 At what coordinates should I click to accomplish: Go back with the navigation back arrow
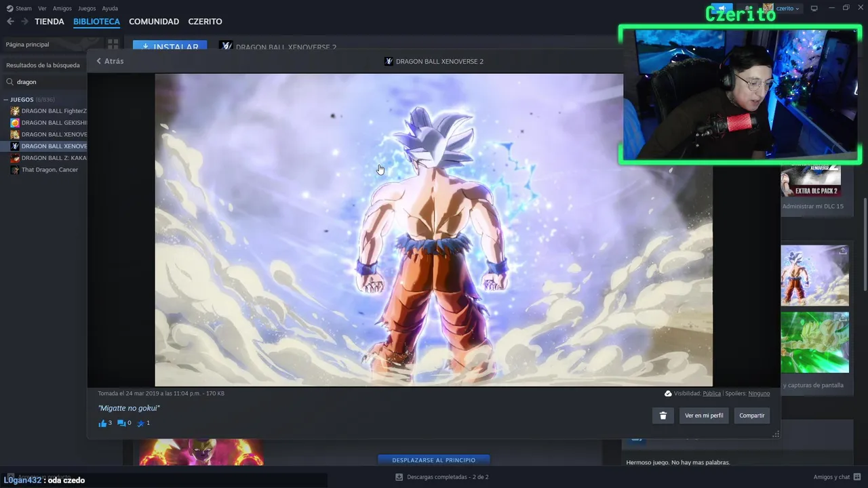click(10, 22)
